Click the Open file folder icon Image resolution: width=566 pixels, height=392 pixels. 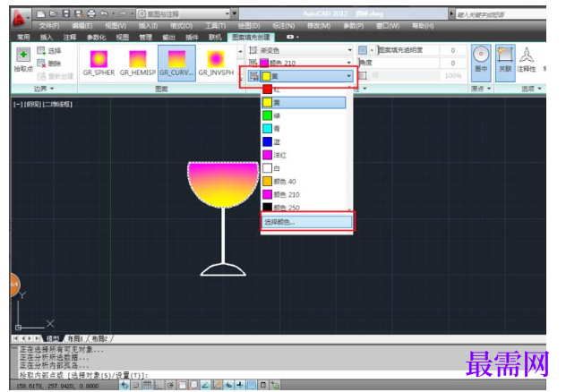[x=54, y=13]
